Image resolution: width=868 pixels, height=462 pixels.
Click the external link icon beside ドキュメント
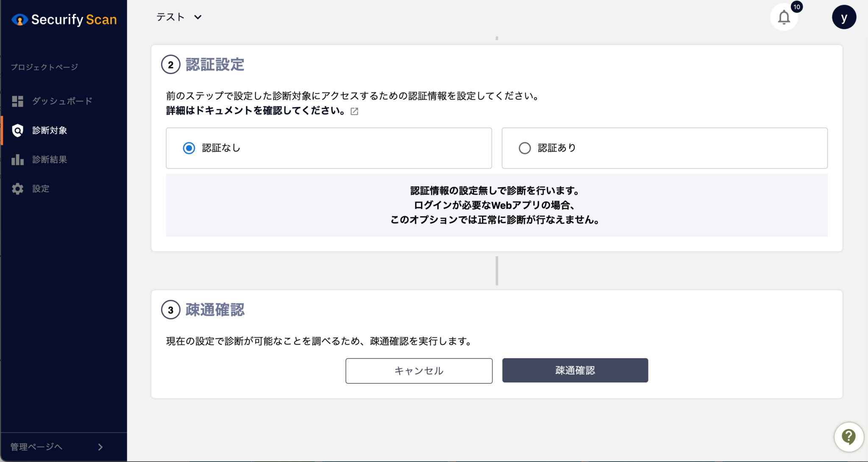point(355,111)
